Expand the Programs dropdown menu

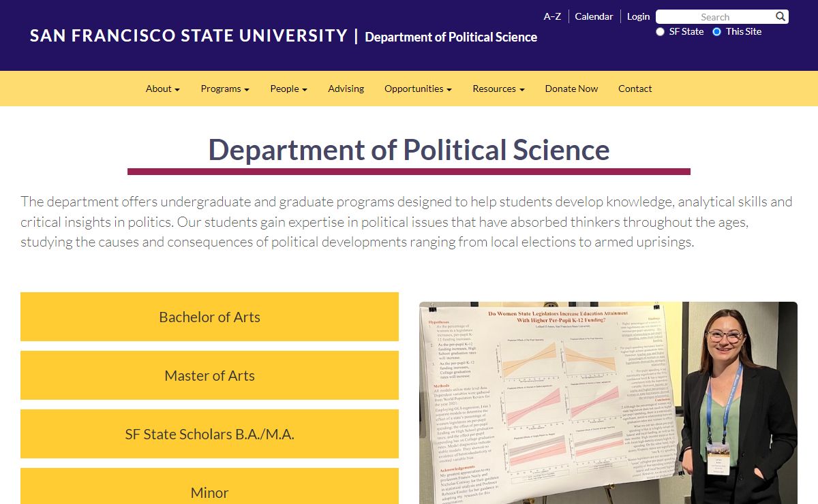(225, 89)
